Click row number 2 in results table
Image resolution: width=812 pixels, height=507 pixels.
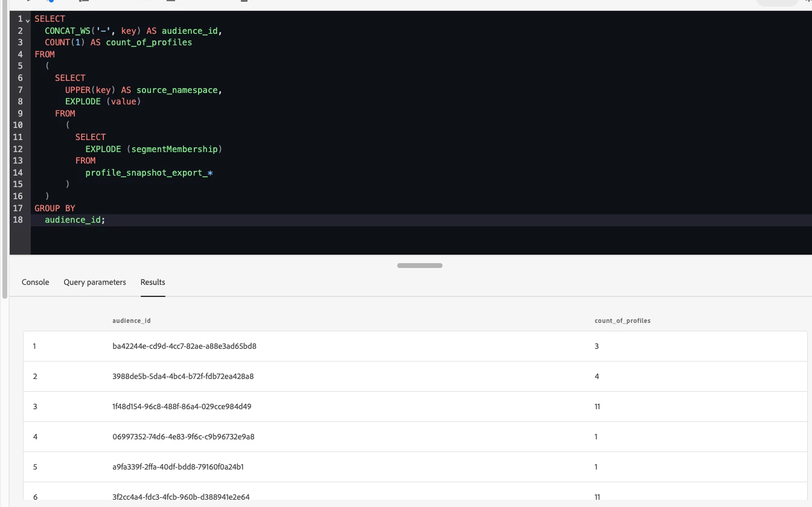coord(35,376)
